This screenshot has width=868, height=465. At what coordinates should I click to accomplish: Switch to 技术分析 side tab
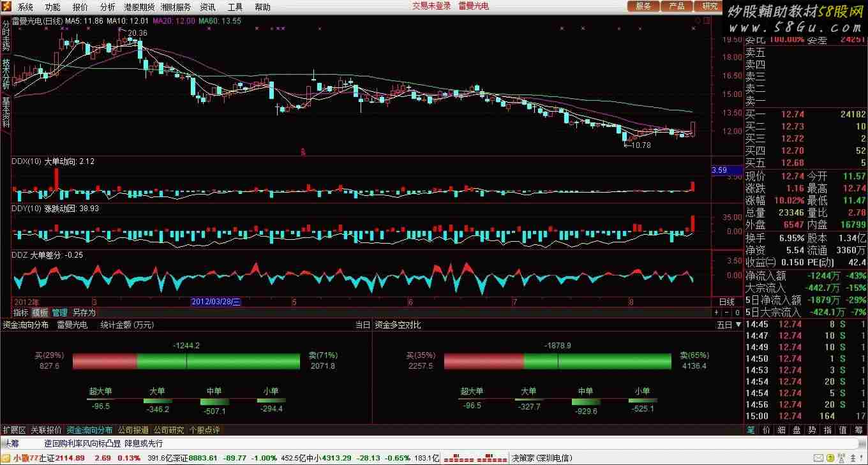click(x=6, y=73)
